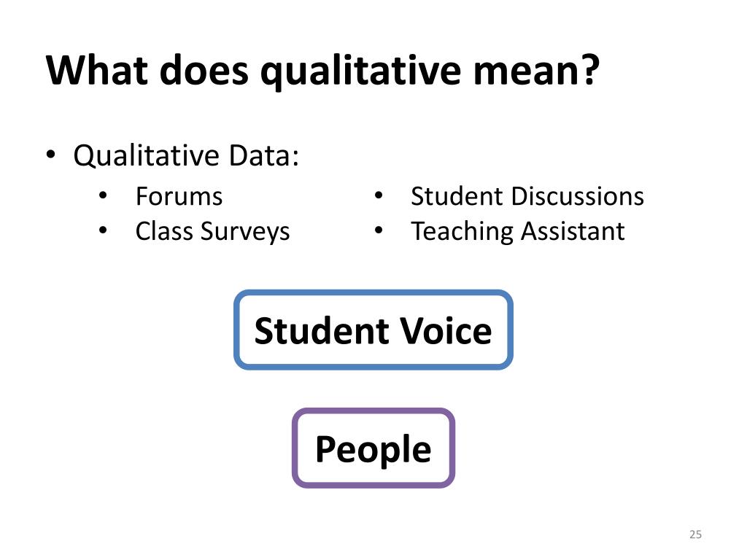This screenshot has height=560, width=747.
Task: Click the bullet dot before 'Student Discussions'
Action: coord(379,195)
